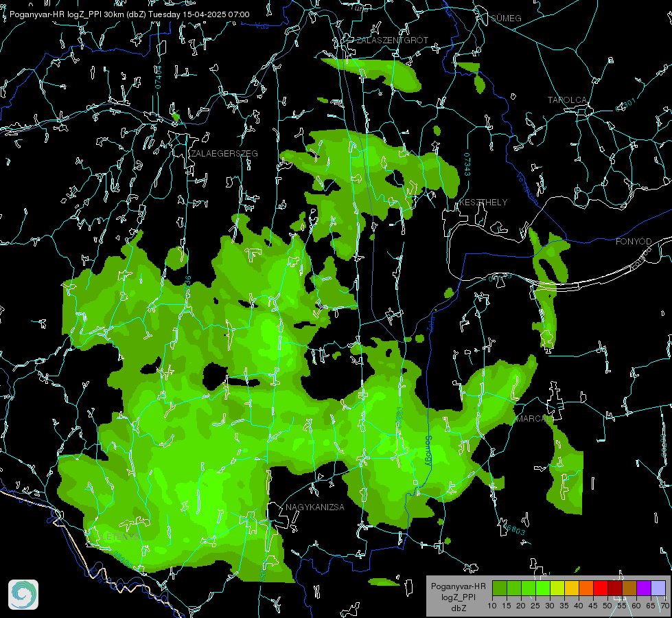Select the 65–70 dBZ lavender swatch
Screen dimensions: 672x618
coord(658,588)
